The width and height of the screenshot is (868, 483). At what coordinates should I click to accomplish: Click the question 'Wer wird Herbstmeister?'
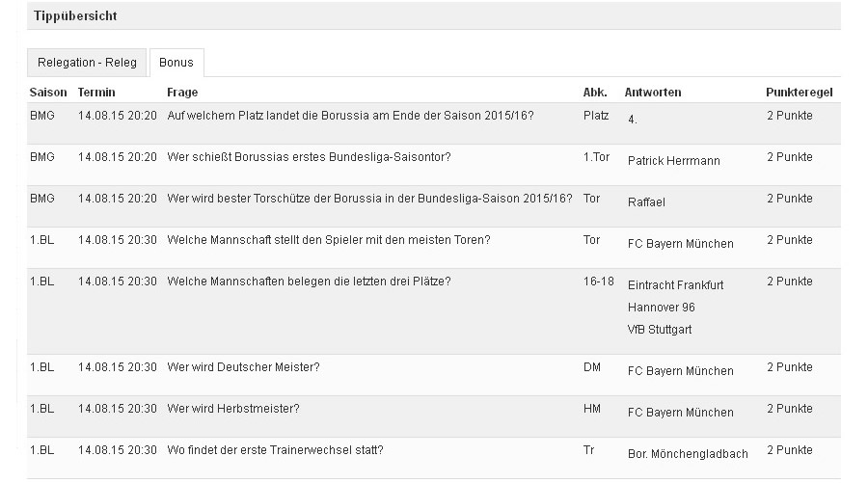click(x=233, y=409)
